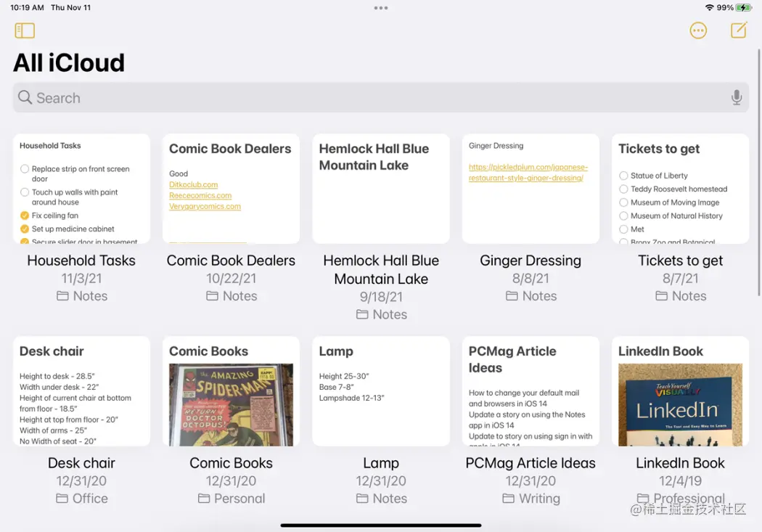Viewport: 762px width, 532px height.
Task: Show the folders sidebar
Action: tap(25, 30)
